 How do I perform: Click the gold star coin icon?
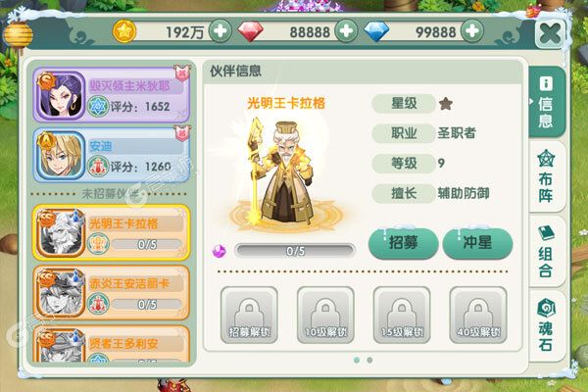tap(124, 31)
